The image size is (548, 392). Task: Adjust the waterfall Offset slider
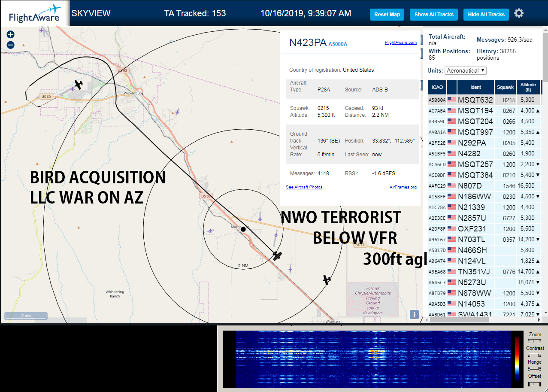[x=534, y=383]
